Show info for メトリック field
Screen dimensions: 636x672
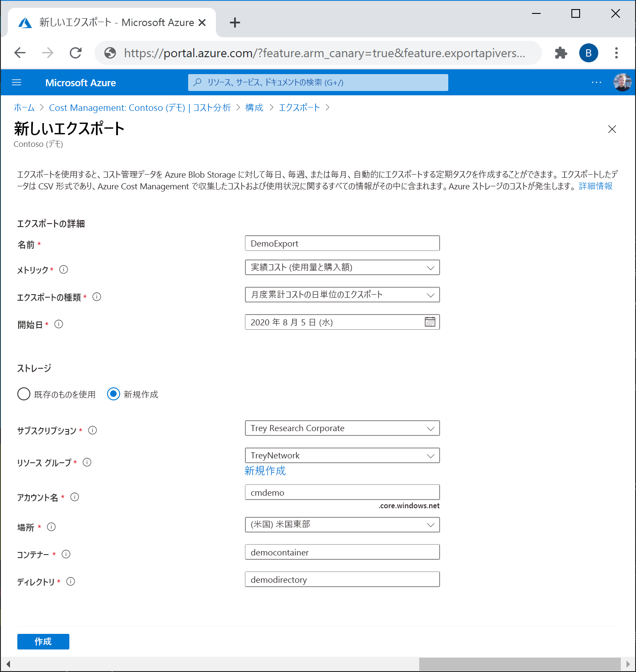64,269
